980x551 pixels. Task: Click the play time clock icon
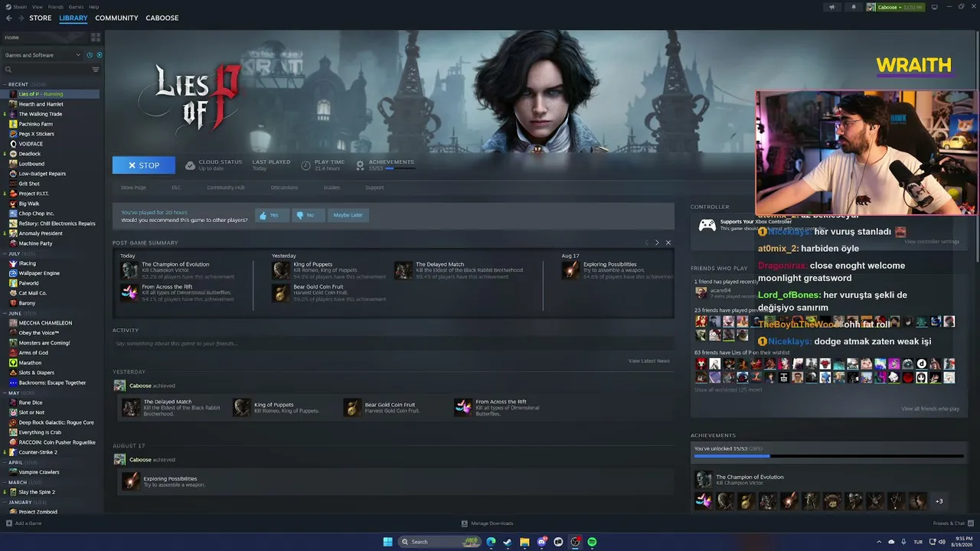[306, 165]
